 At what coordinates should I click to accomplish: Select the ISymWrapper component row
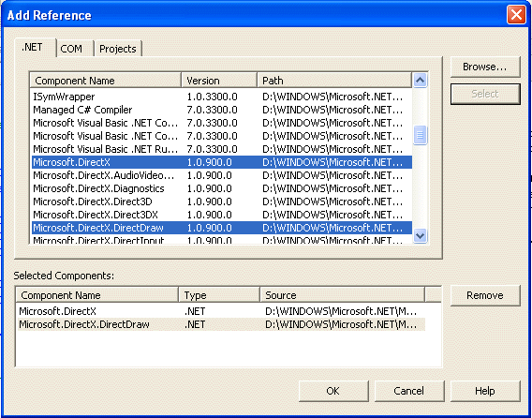point(222,97)
